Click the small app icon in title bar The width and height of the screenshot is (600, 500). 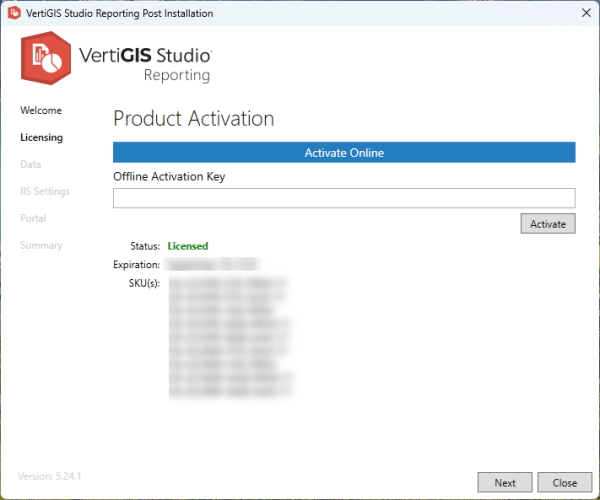pos(12,13)
